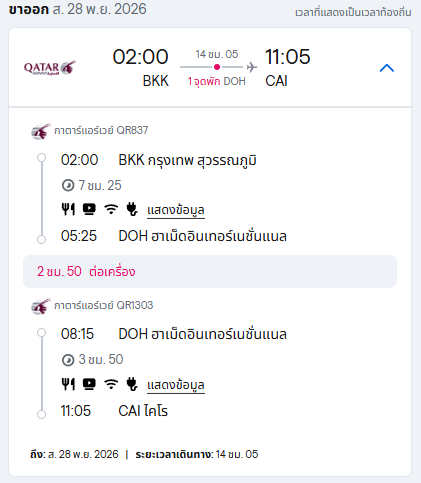Click the Qatar oryx icon beside QR837
The height and width of the screenshot is (483, 421).
(x=41, y=131)
